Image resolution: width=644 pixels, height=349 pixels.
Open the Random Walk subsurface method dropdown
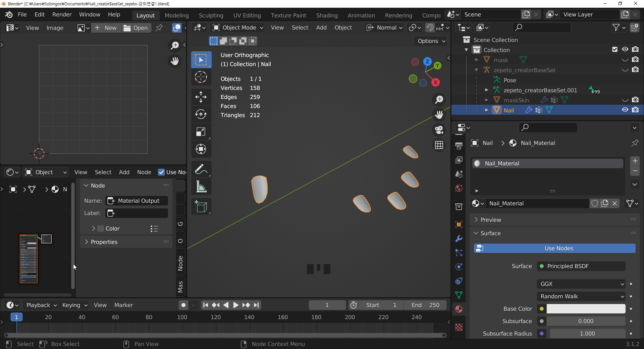point(581,296)
